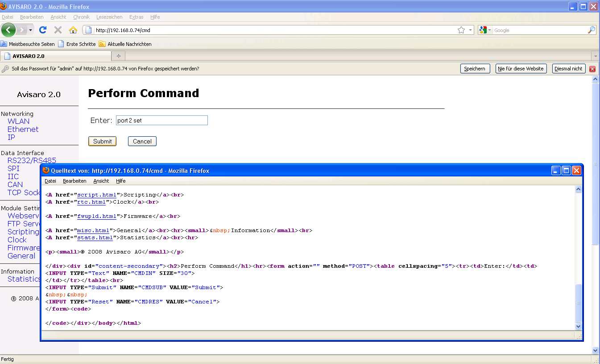Open the Ethernet settings link
The image size is (600, 364).
click(x=23, y=129)
